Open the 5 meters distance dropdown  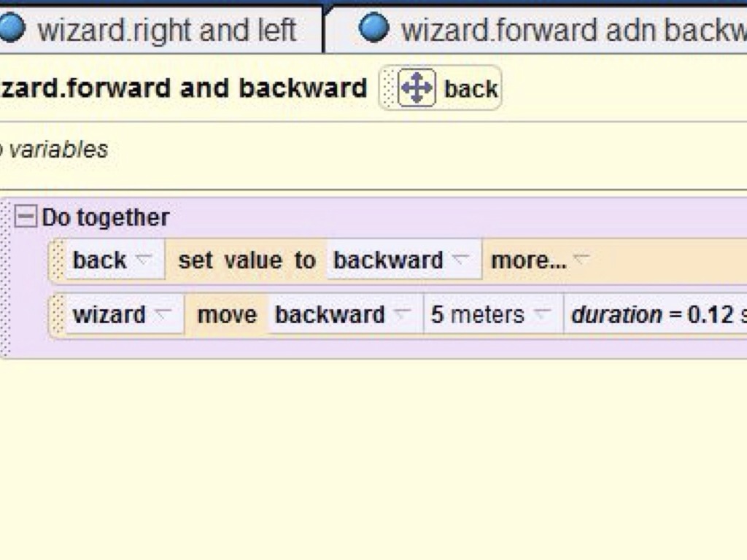point(541,314)
